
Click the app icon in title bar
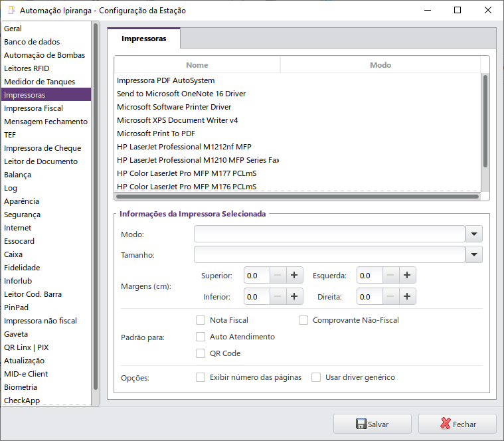tap(11, 11)
